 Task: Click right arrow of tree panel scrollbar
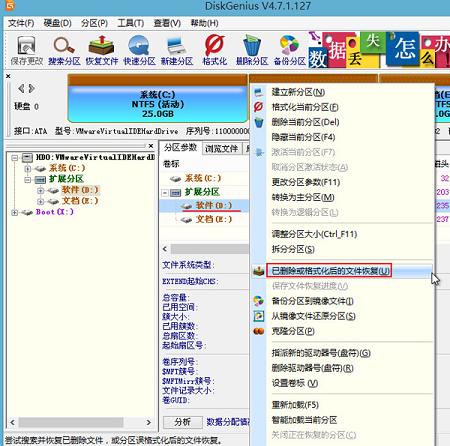[149, 422]
